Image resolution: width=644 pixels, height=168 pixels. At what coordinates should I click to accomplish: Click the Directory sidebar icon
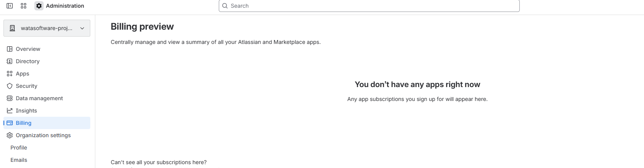click(x=10, y=61)
